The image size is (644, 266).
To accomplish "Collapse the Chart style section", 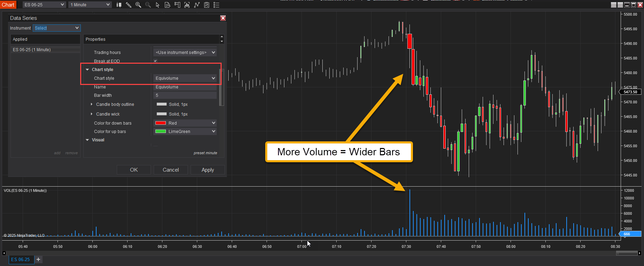I will click(87, 70).
